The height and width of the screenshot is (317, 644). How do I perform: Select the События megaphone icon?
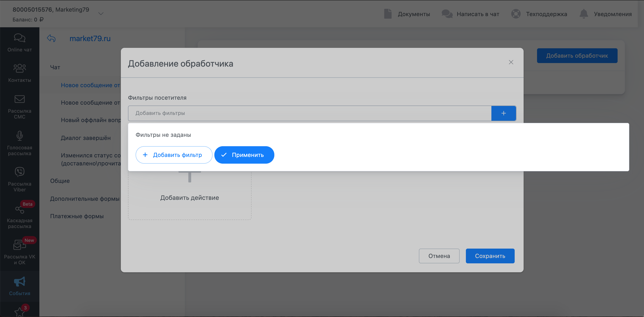(19, 282)
